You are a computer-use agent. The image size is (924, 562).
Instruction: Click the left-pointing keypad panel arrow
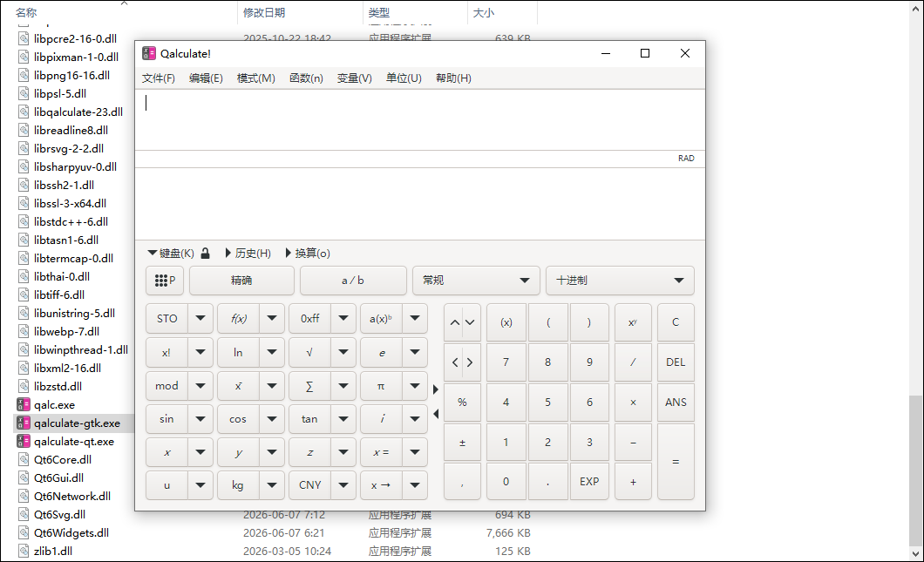click(x=436, y=414)
